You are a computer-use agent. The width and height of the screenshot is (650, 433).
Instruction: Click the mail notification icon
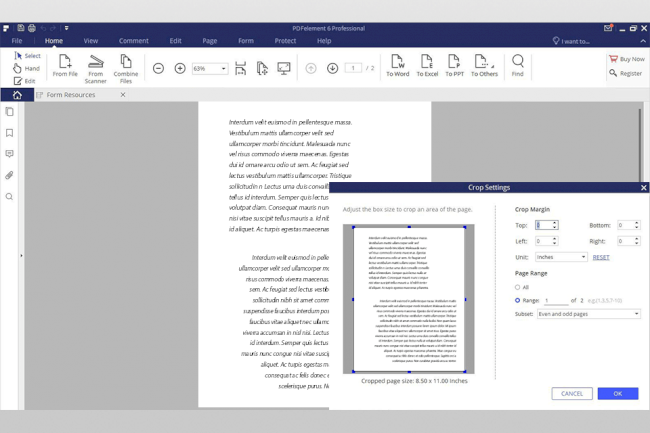(x=608, y=28)
